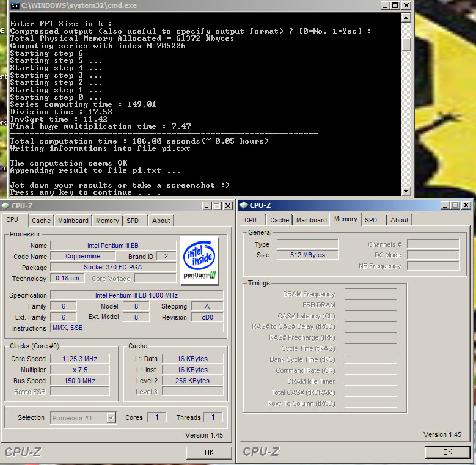This screenshot has height=465, width=476.
Task: Click the Package field 'Socket 370 FC-PGA'
Action: point(113,267)
